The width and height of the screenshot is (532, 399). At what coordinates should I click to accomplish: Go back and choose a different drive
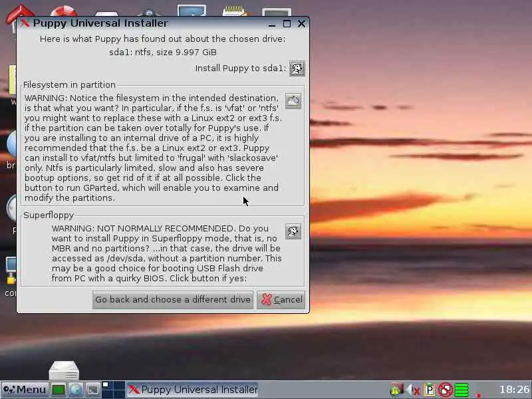point(173,300)
